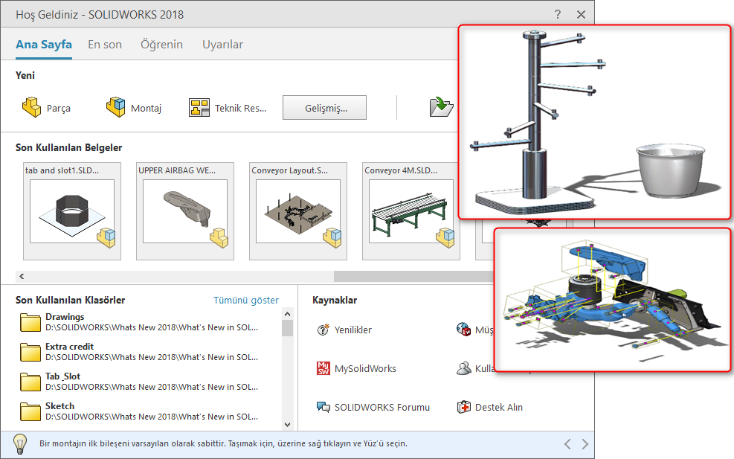Create a new Montaj assembly

[x=134, y=108]
